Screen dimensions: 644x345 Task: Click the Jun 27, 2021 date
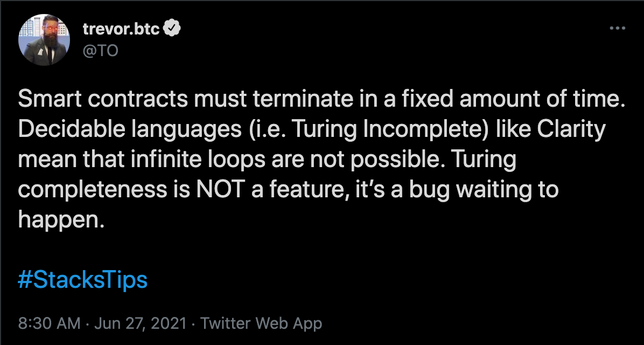pos(141,323)
